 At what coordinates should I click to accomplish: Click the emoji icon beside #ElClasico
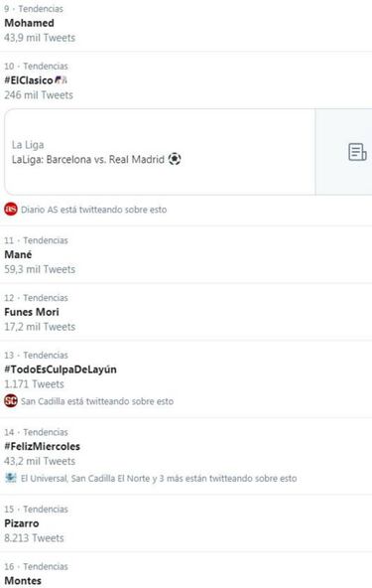click(x=62, y=79)
